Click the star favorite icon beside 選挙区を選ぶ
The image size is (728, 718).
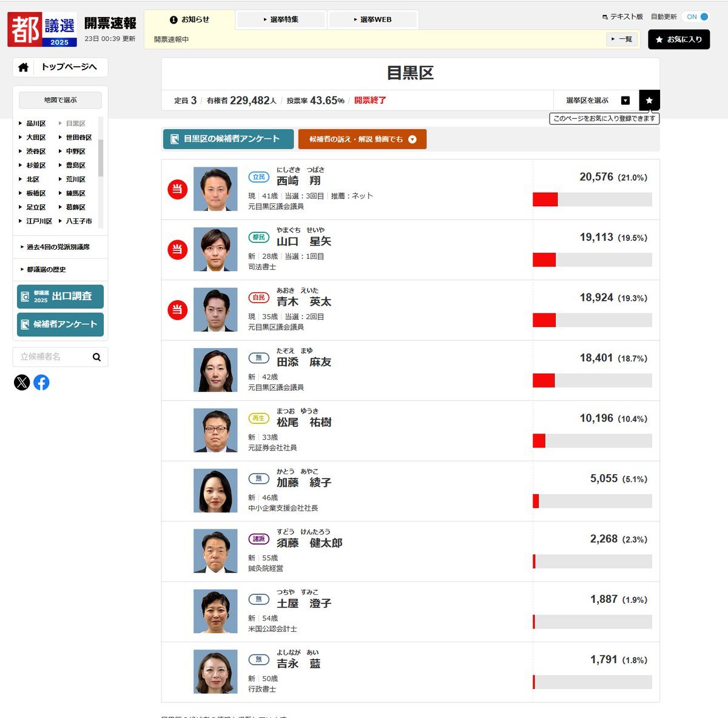click(x=649, y=100)
